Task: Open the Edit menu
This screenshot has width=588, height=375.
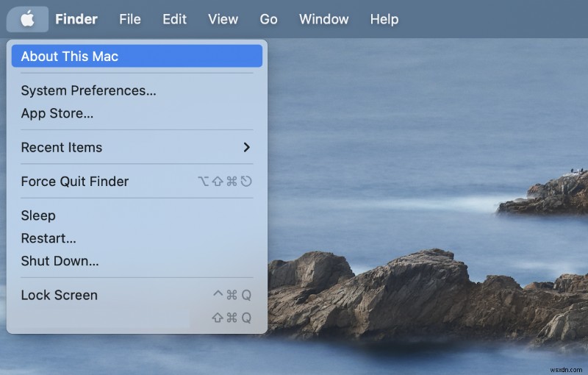Action: (x=174, y=19)
